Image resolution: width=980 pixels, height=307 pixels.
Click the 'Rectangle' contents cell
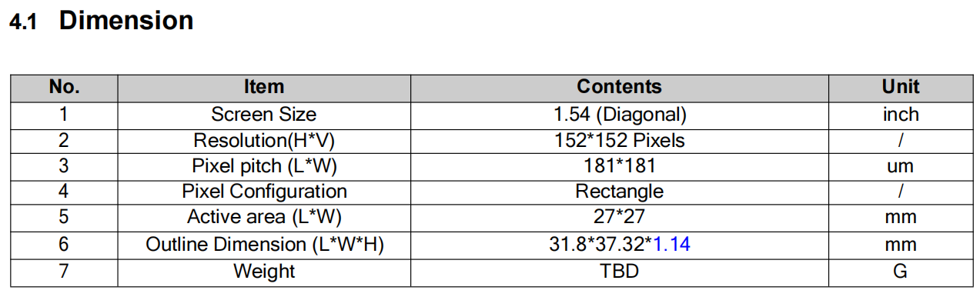point(620,192)
